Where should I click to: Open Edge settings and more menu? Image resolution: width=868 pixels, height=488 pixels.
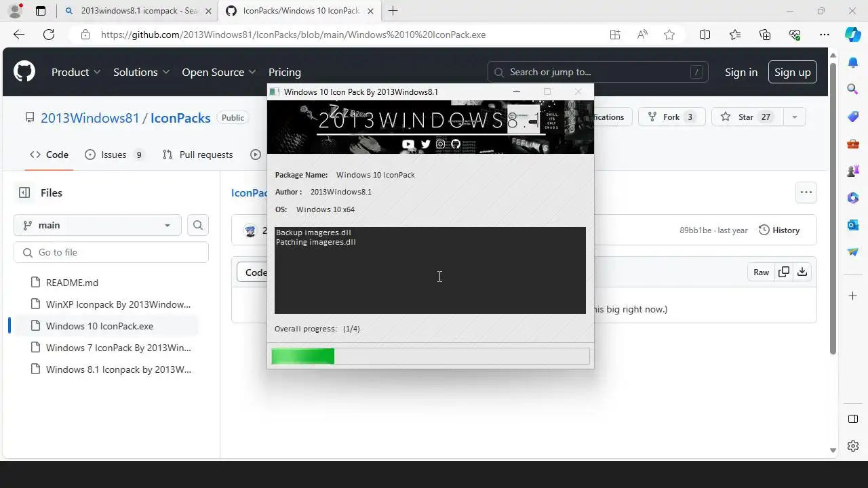[825, 35]
